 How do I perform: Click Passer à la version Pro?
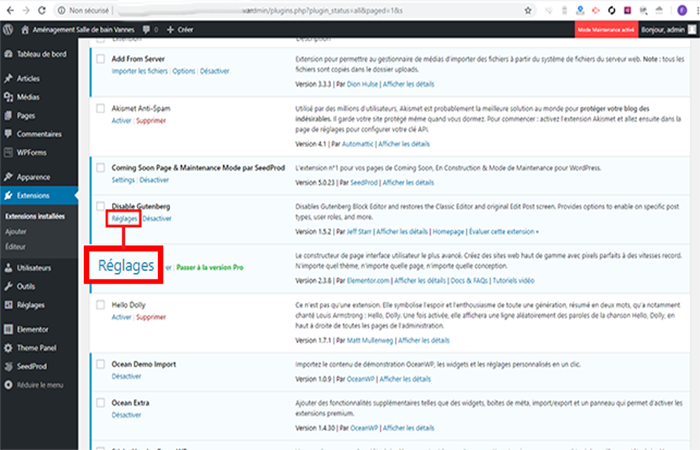210,267
